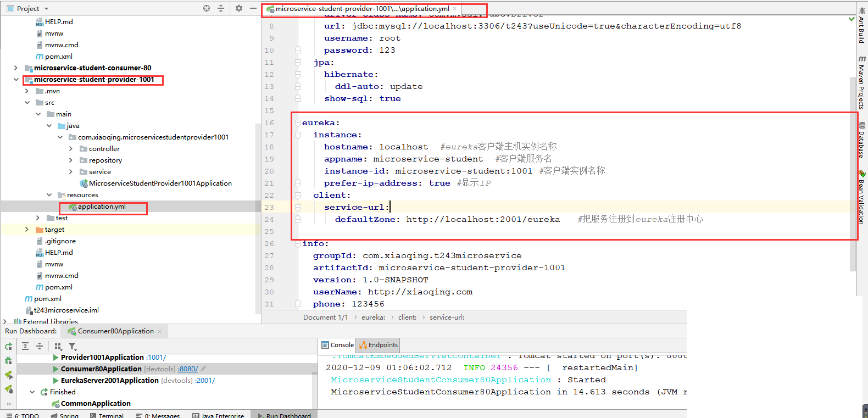The width and height of the screenshot is (868, 418).
Task: Click run arrow beside EurekaServer2001Application
Action: click(x=56, y=381)
